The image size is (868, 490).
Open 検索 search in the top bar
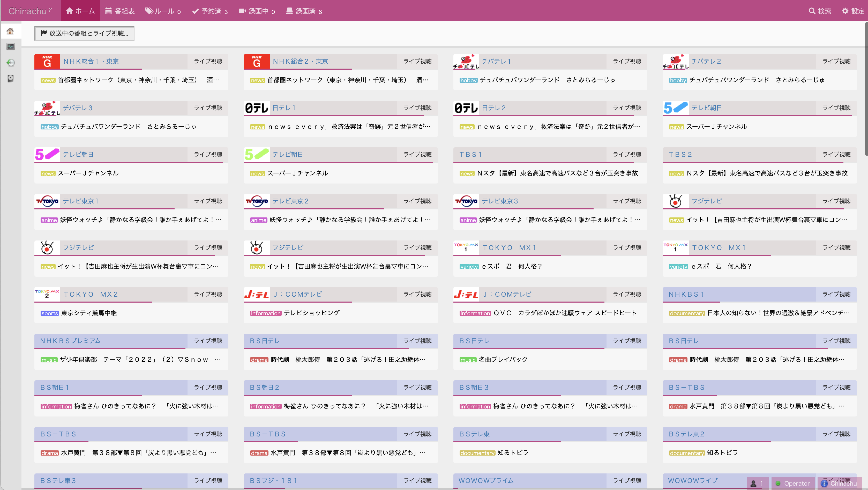pos(820,11)
